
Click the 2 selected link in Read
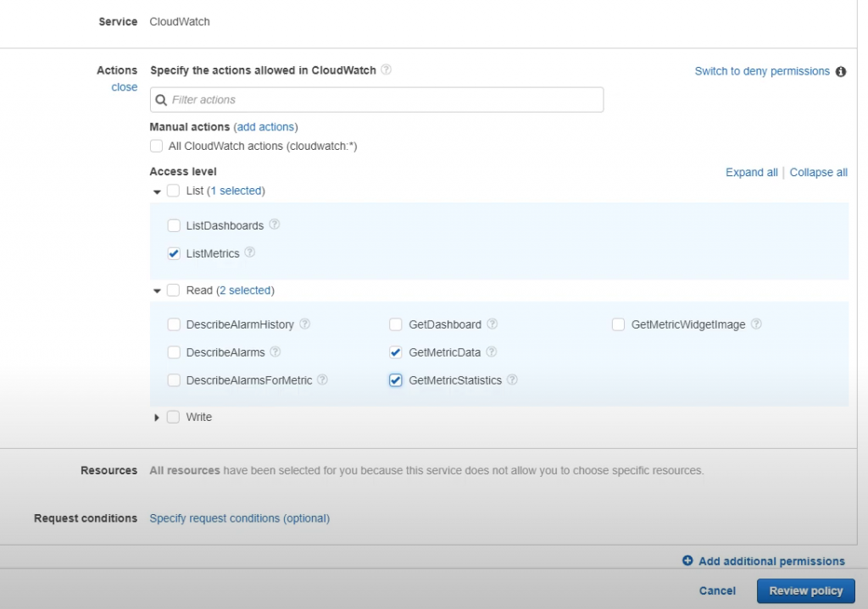click(x=245, y=291)
